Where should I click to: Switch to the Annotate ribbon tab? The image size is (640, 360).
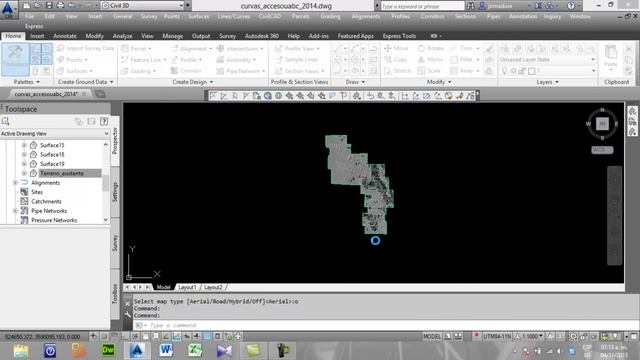[x=65, y=36]
